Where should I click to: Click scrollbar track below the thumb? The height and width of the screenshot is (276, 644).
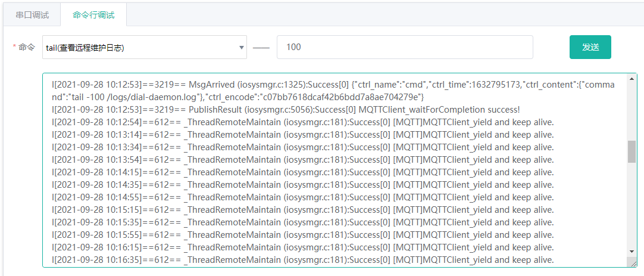(632, 205)
